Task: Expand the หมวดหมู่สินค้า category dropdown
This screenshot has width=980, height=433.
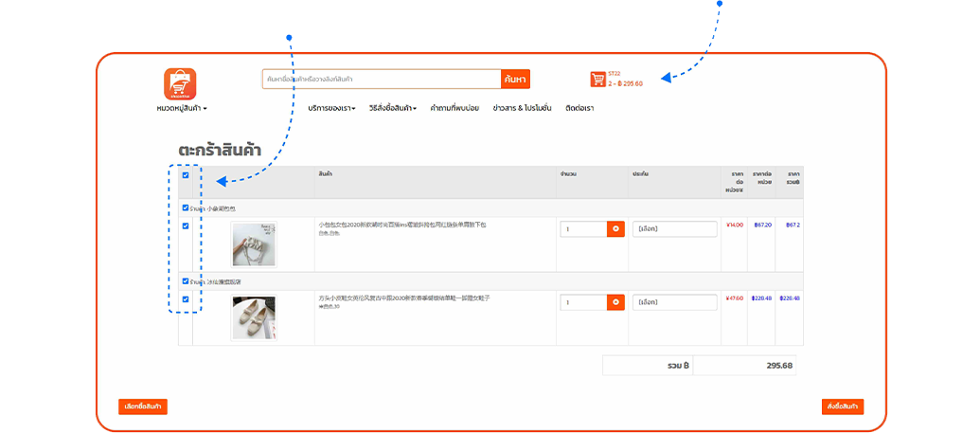Action: 182,108
